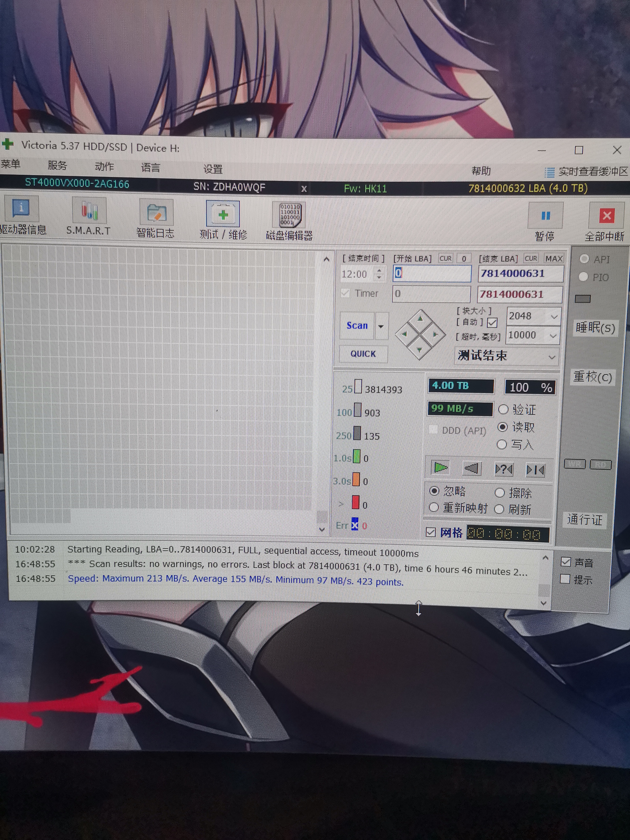Select the 读取 read radio button
This screenshot has height=840, width=630.
point(502,427)
